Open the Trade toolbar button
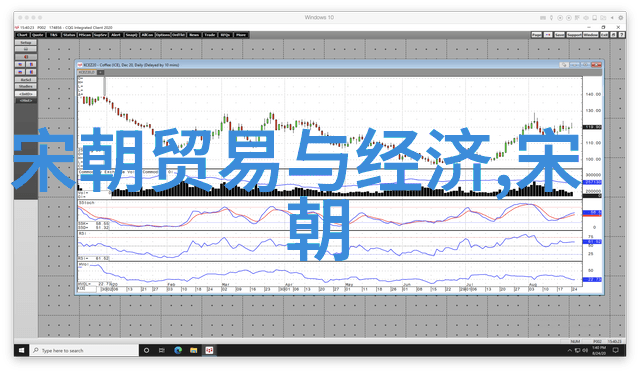 coord(210,35)
